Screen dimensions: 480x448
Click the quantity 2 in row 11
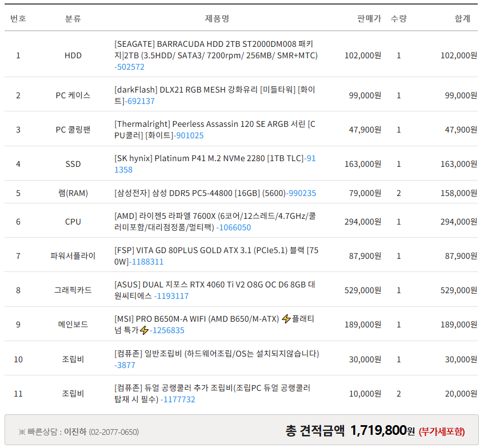pos(399,394)
